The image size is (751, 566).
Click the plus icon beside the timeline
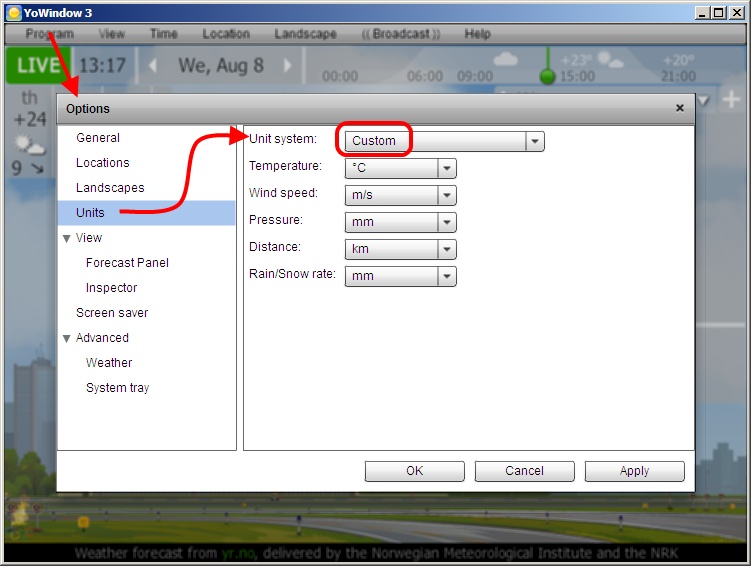pos(731,100)
